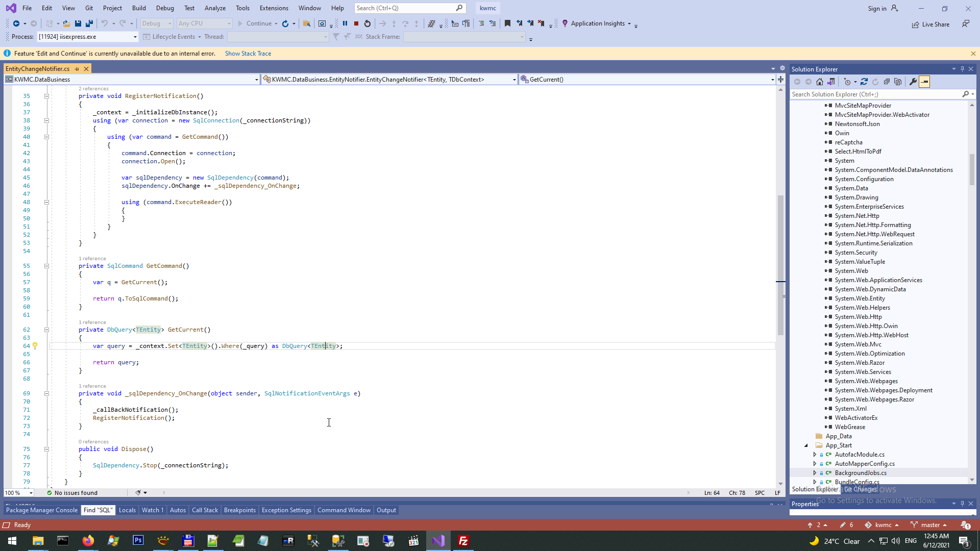Screen dimensions: 980x551
Task: Pause debugging with Break All button
Action: pos(345,23)
